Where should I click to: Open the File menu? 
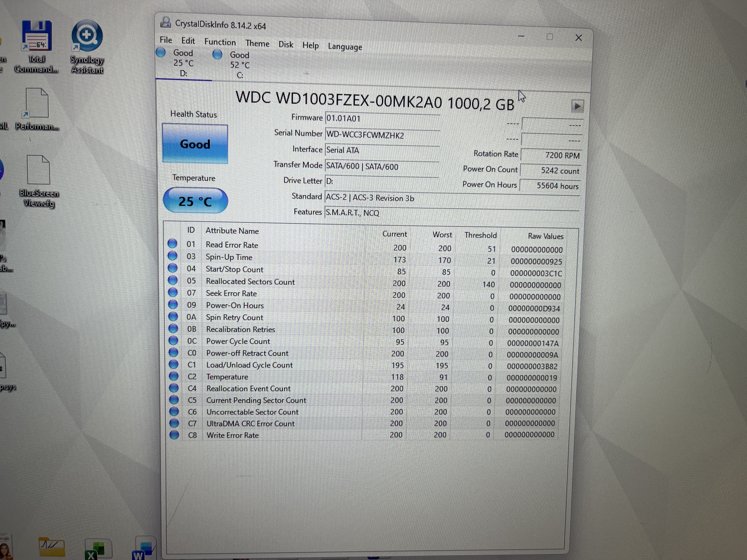coord(166,40)
